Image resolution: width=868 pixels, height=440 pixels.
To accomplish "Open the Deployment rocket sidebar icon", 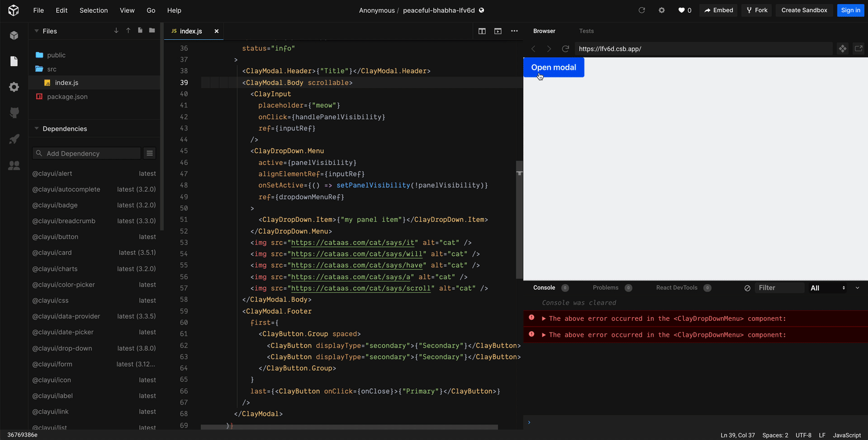I will 13,139.
